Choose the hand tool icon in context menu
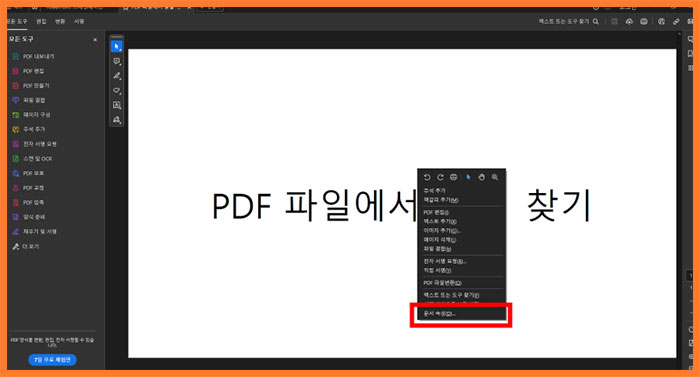Image resolution: width=700 pixels, height=377 pixels. coord(481,177)
